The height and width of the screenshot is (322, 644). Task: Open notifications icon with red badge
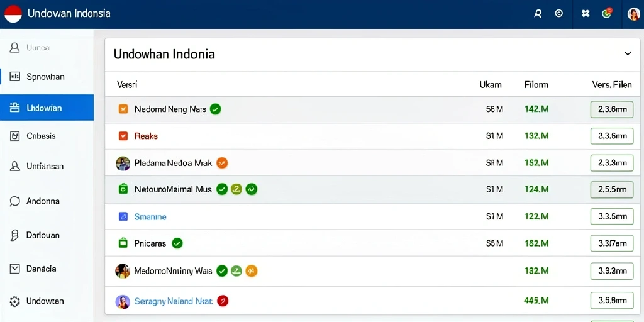[x=607, y=13]
